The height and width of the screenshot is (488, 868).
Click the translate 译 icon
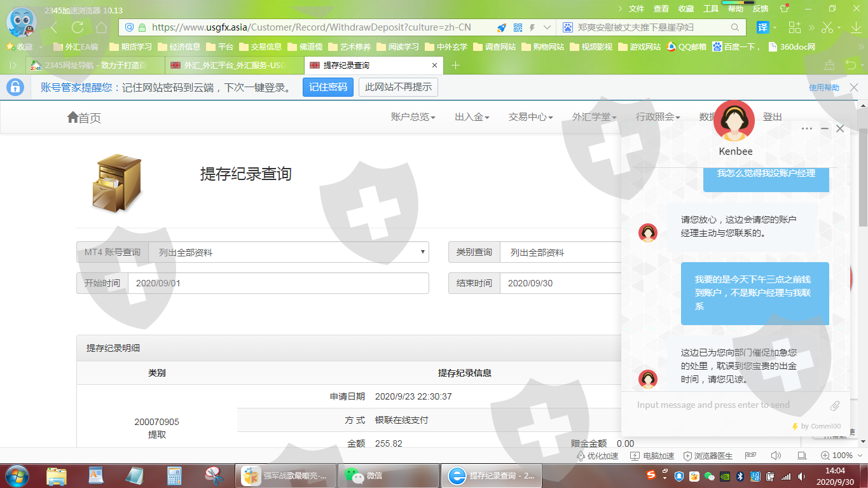(762, 27)
